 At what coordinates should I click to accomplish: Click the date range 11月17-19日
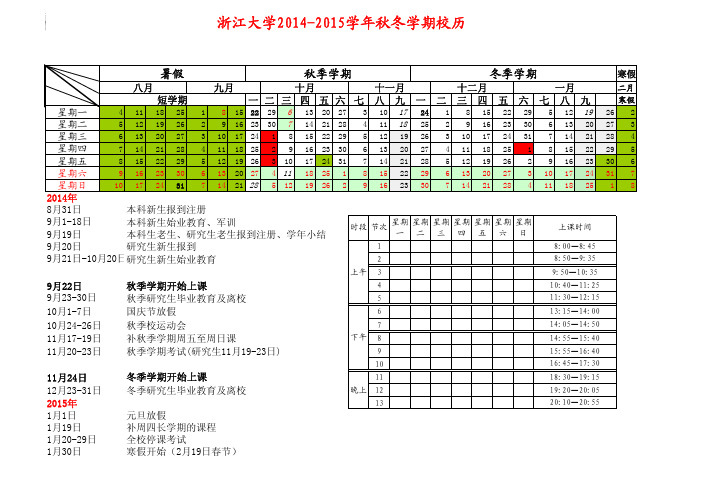(74, 339)
